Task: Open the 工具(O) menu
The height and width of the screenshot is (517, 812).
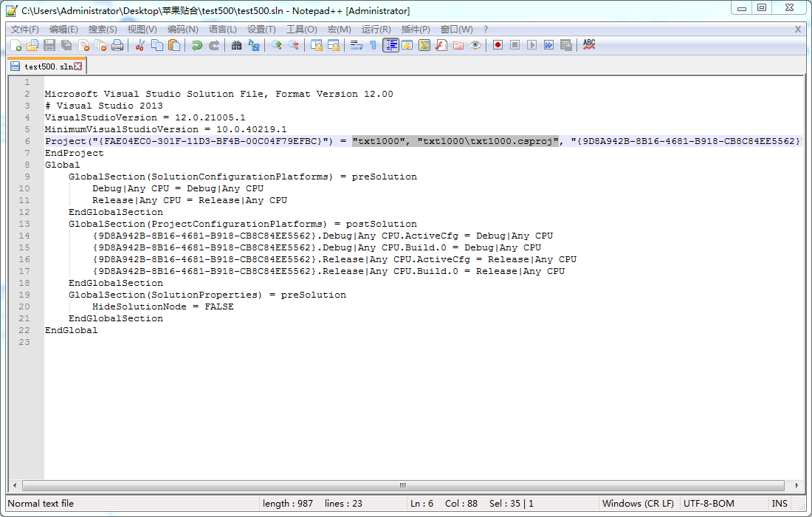Action: (302, 30)
